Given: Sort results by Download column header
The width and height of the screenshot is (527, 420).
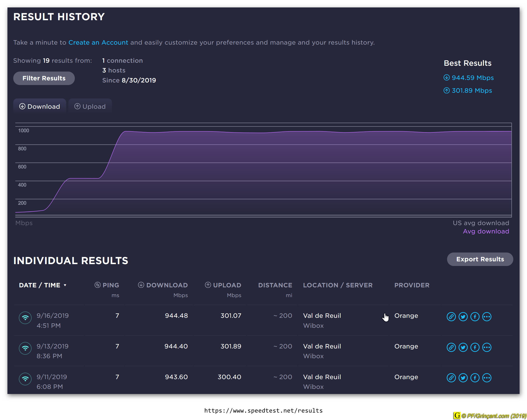Looking at the screenshot, I should pyautogui.click(x=167, y=285).
